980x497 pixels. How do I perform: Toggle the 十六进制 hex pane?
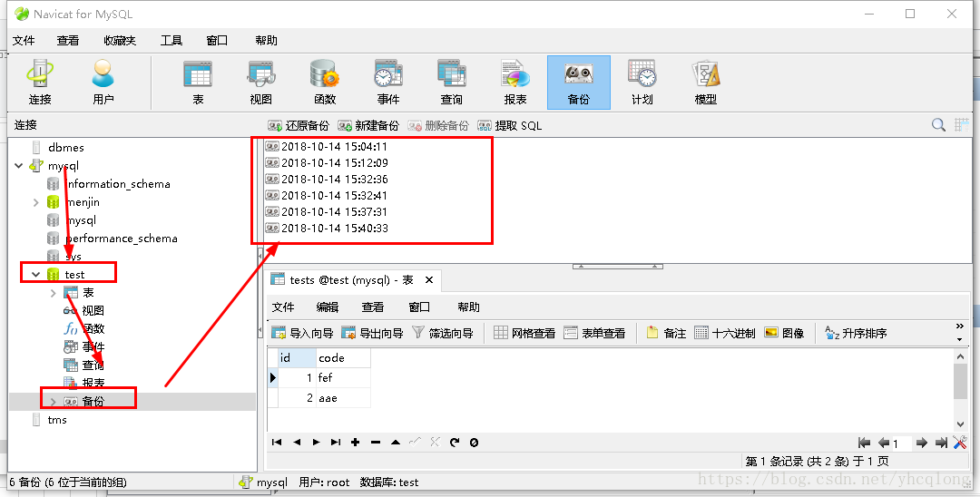coord(725,333)
